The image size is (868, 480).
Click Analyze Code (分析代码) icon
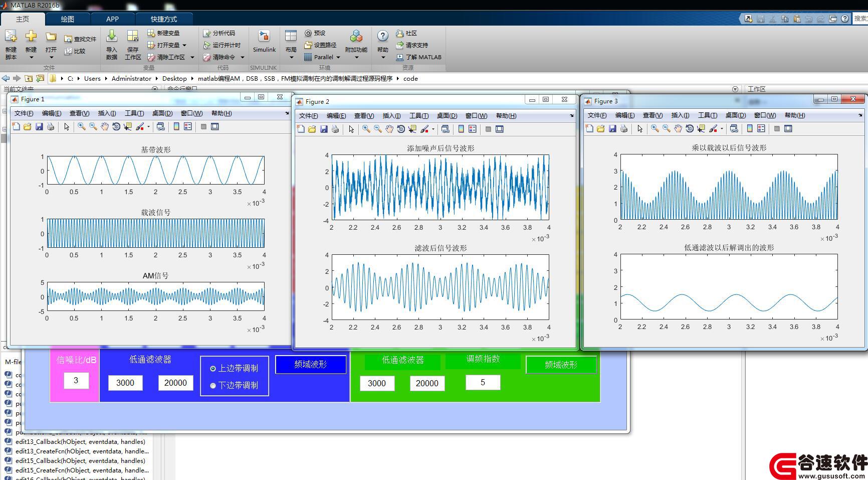tap(206, 33)
